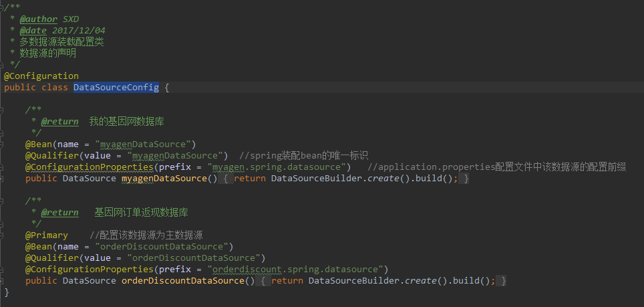Click the return keyword in the orderDiscountDataSource method
This screenshot has height=307, width=644.
click(x=287, y=281)
